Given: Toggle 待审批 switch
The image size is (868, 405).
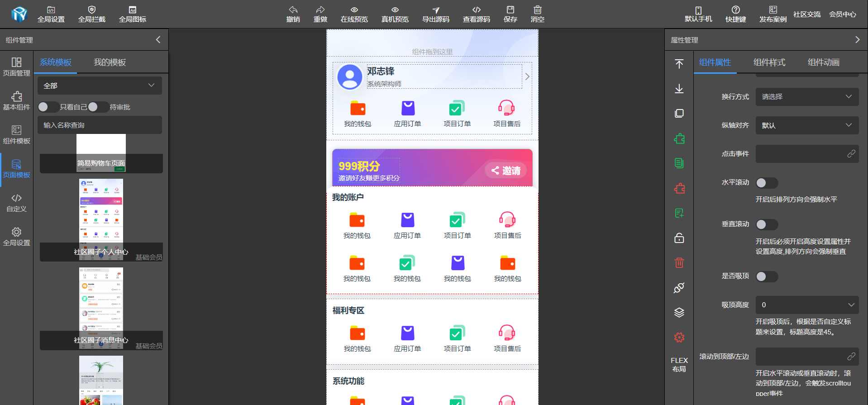Looking at the screenshot, I should tap(98, 107).
